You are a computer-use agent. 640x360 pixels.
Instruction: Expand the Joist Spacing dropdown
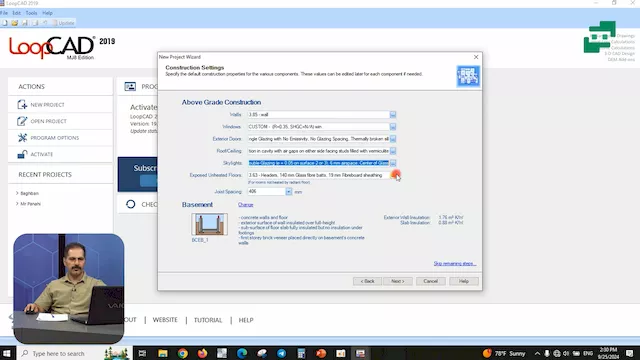289,191
